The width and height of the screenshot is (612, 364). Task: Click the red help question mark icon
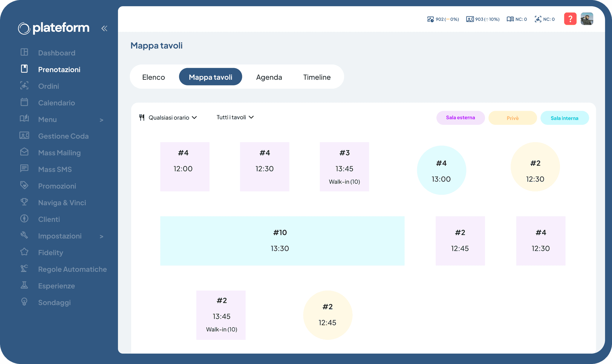point(570,19)
